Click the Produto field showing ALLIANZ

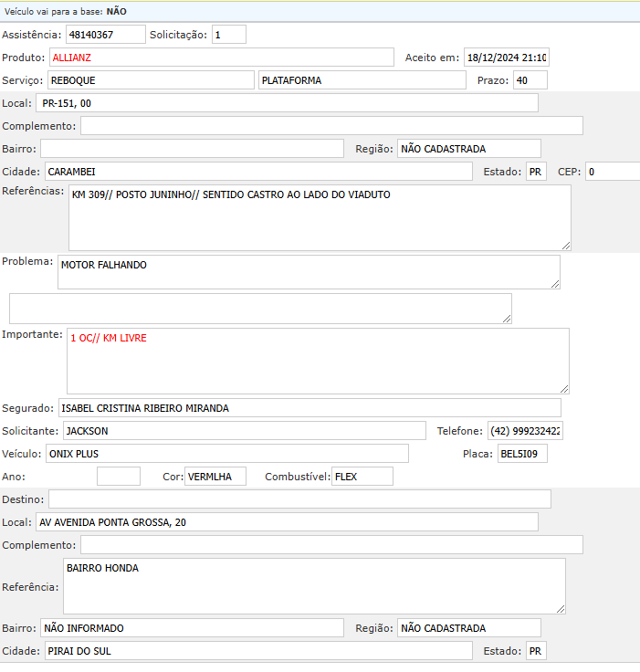(222, 58)
